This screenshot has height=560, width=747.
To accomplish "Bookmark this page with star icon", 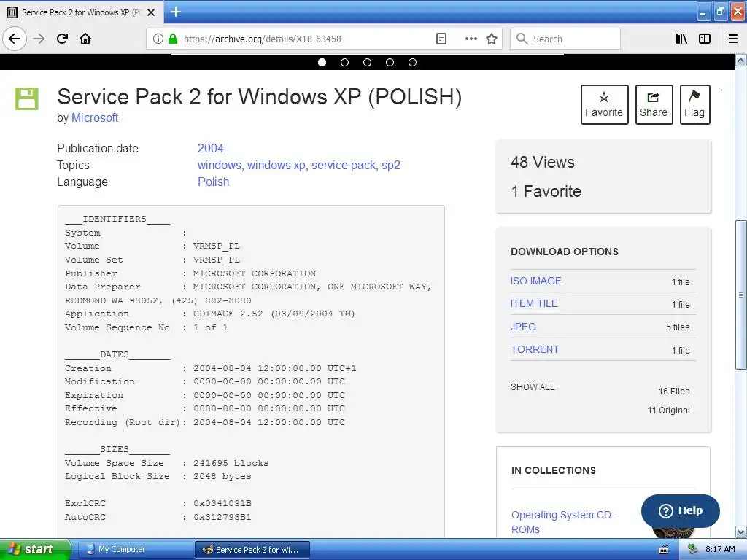I will [492, 39].
